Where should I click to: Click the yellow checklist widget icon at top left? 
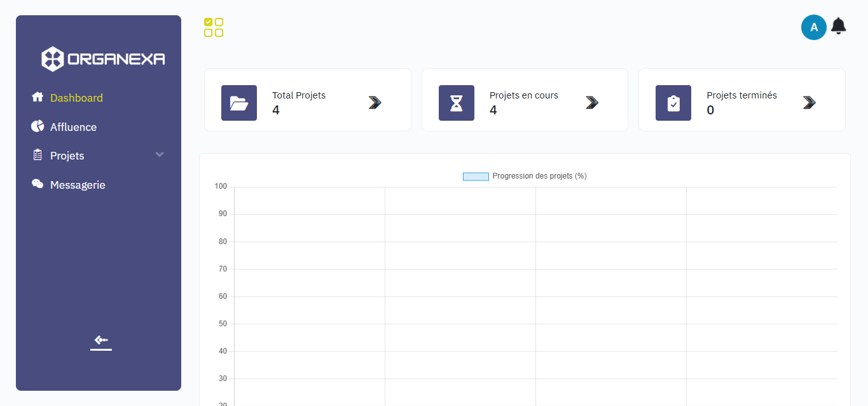tap(214, 27)
